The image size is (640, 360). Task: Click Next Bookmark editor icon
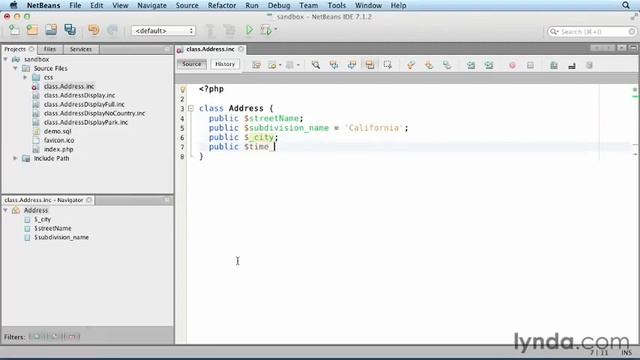pos(429,65)
